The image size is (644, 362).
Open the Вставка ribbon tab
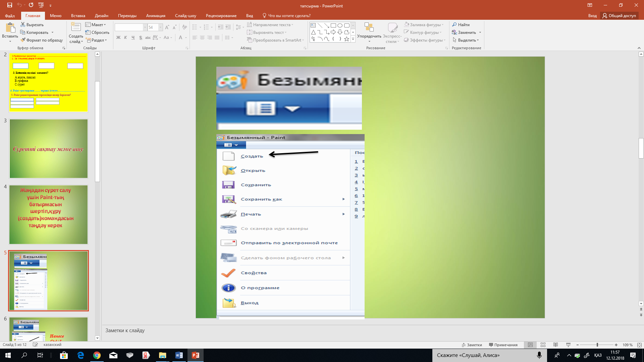pyautogui.click(x=78, y=16)
